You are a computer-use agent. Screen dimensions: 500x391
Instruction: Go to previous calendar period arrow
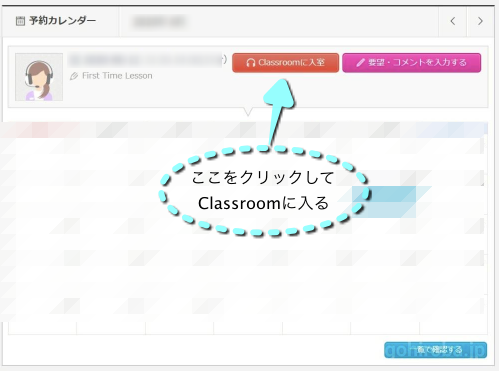[x=452, y=21]
